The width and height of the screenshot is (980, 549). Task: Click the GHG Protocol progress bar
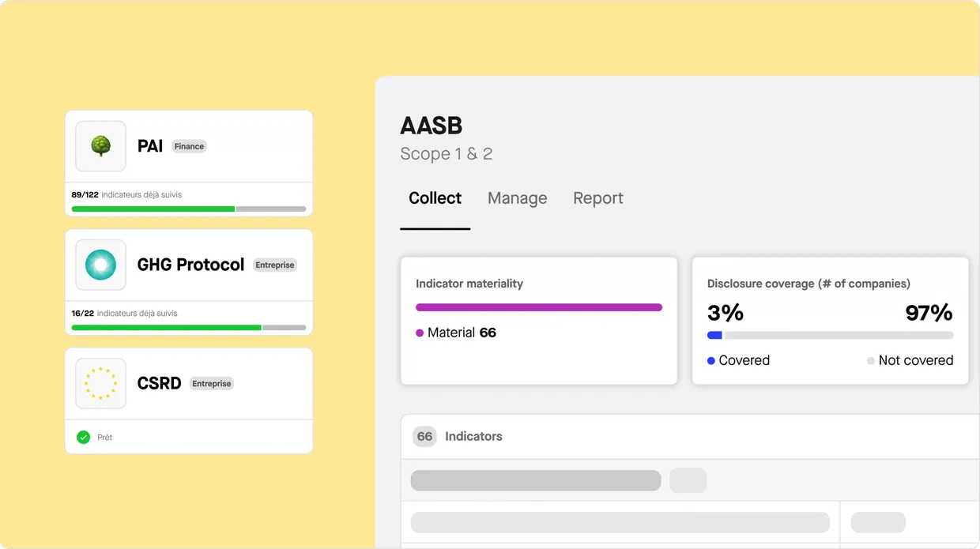tap(188, 328)
